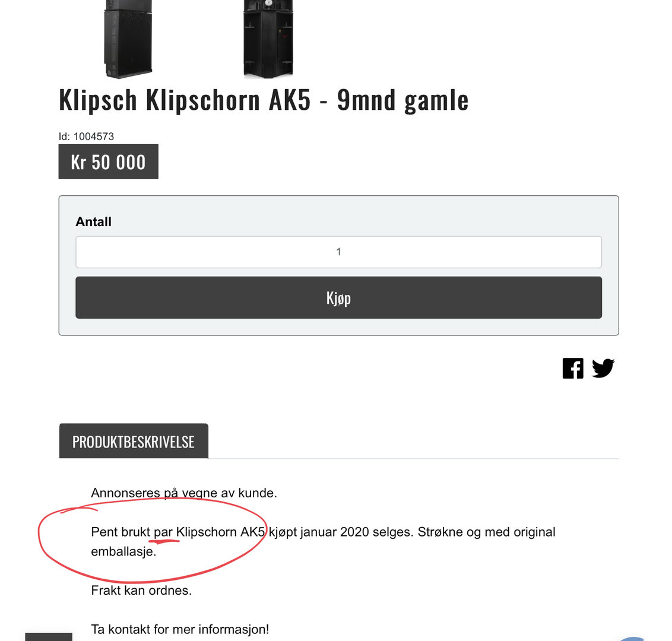The image size is (672, 641).
Task: Click the 'Frakt kan ordnes.' line
Action: point(141,591)
